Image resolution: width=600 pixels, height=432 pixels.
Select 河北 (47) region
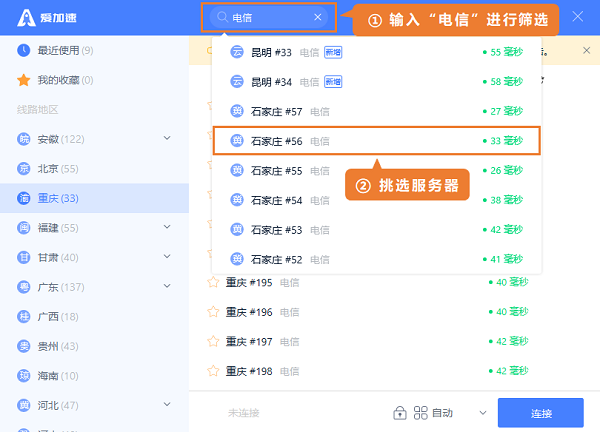click(94, 405)
